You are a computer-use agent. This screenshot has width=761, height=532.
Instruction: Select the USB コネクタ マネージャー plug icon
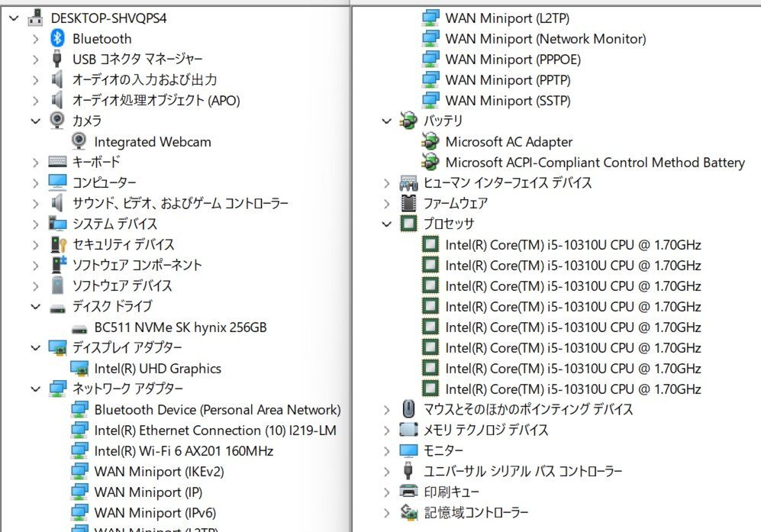(56, 59)
